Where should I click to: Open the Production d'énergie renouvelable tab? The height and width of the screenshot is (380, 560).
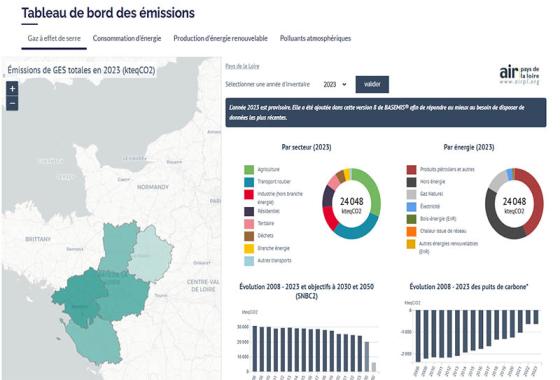(220, 38)
